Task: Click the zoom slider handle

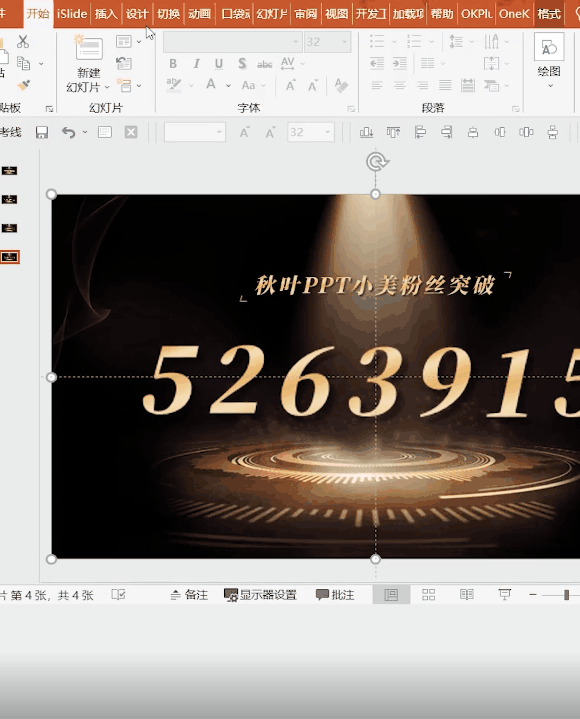Action: pos(567,595)
